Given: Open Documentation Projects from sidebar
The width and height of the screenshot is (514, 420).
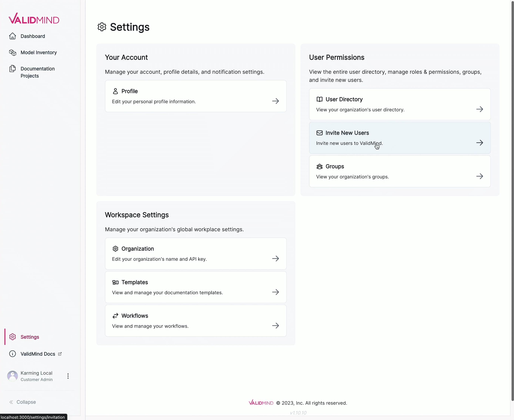Looking at the screenshot, I should coord(38,72).
